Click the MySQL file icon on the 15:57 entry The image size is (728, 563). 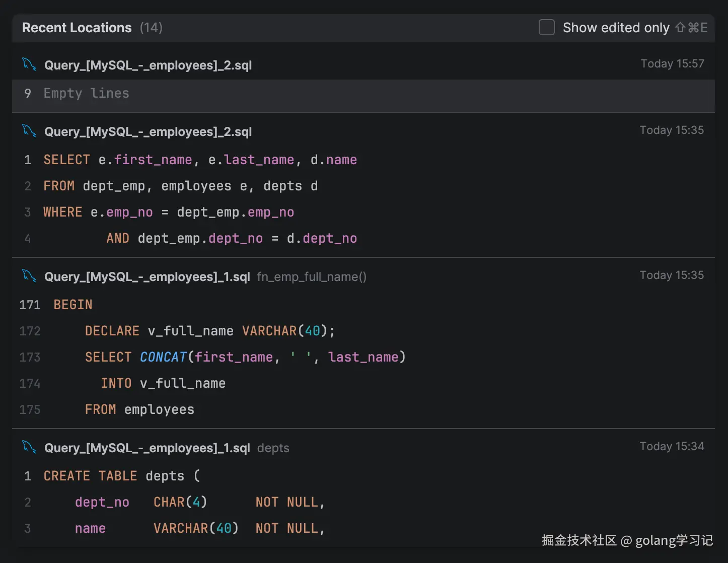29,64
